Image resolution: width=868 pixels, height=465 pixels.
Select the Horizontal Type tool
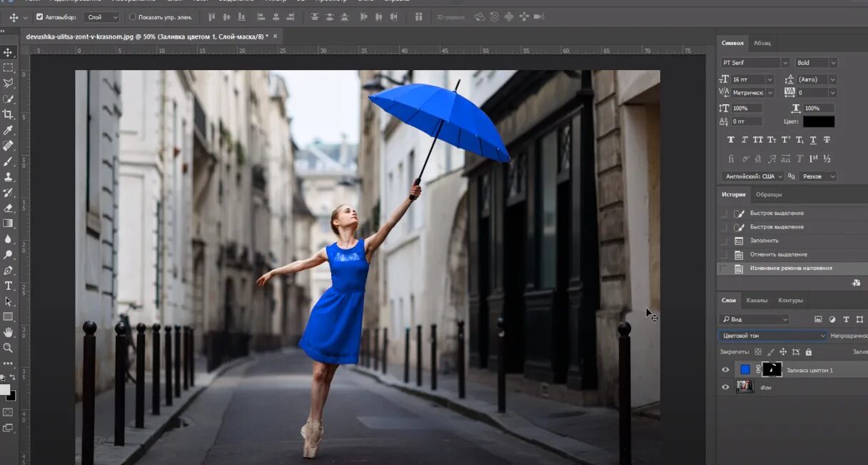click(8, 286)
